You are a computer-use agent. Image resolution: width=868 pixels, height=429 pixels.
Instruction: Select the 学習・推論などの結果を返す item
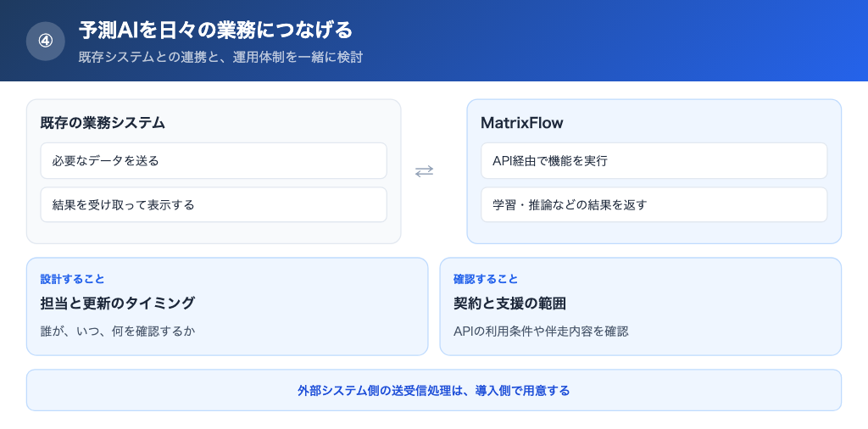click(654, 205)
